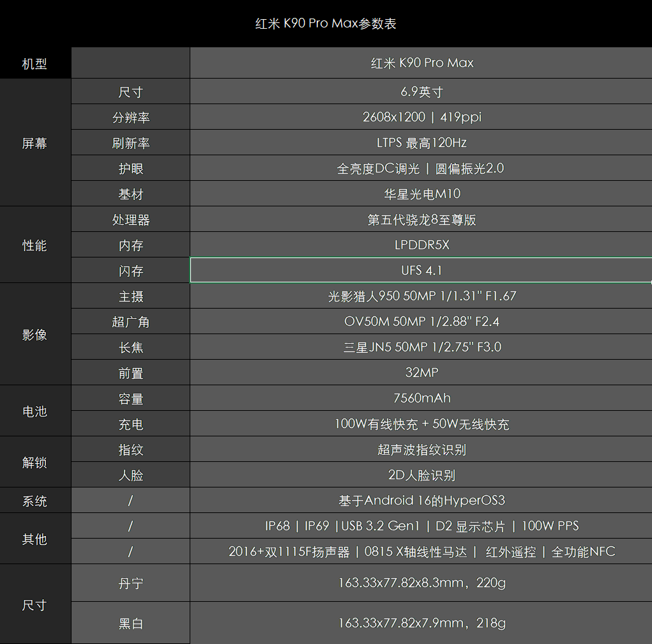652x644 pixels.
Task: Click the LPDDR5X memory cell
Action: (x=421, y=245)
